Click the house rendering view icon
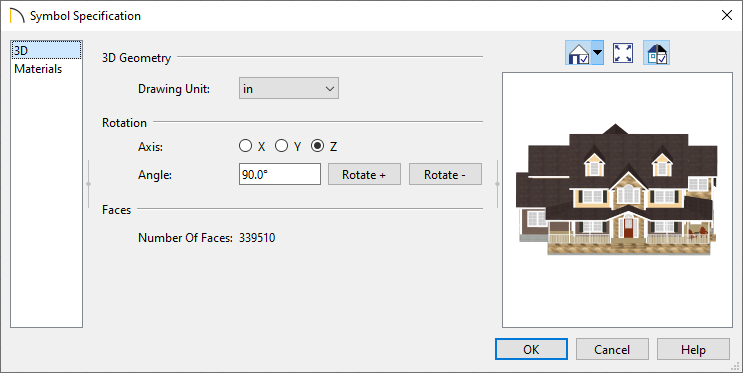Viewport: 743px width, 373px height. point(578,53)
